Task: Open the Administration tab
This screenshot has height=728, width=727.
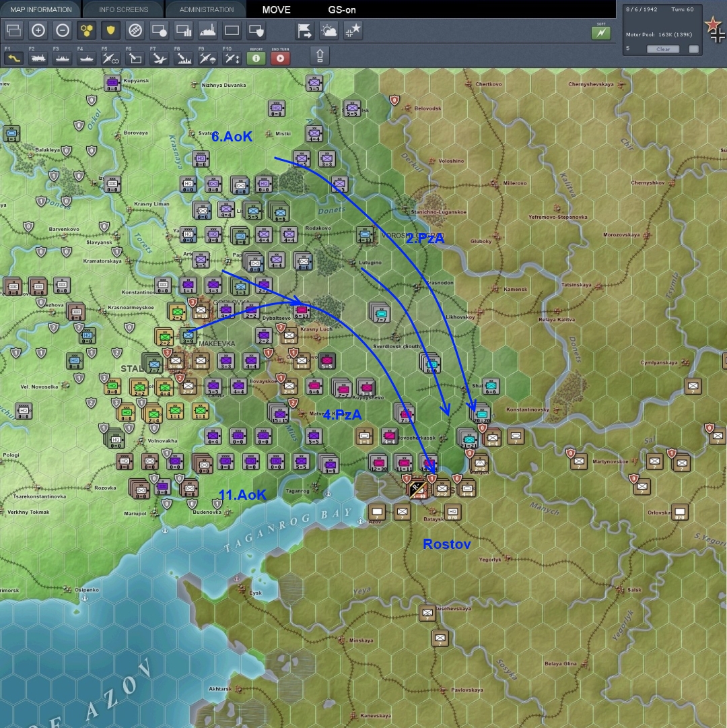Action: point(207,9)
